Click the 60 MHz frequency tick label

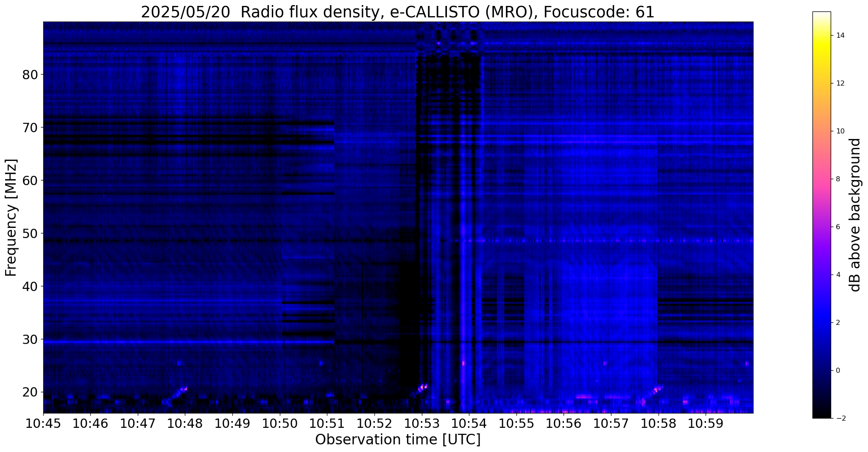(30, 180)
